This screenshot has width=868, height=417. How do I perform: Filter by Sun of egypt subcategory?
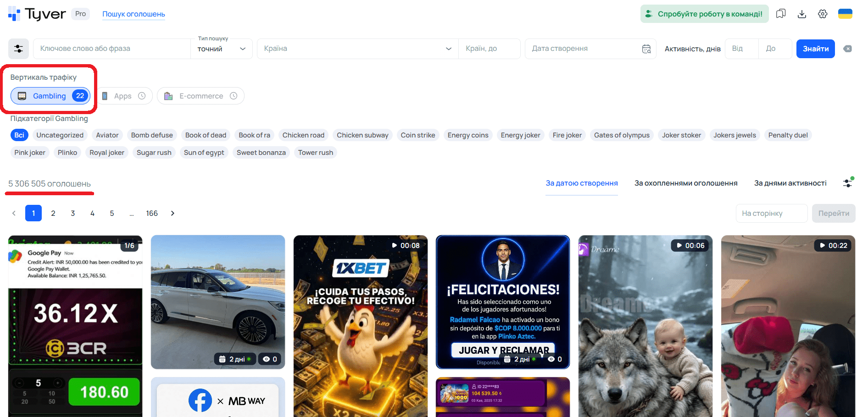(x=204, y=153)
